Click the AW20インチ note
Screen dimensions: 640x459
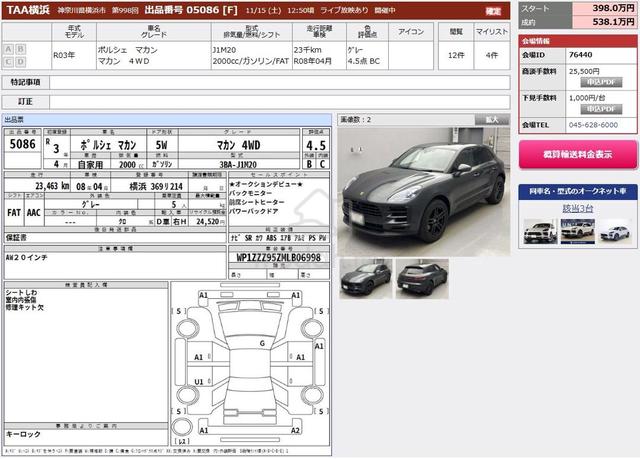click(27, 258)
